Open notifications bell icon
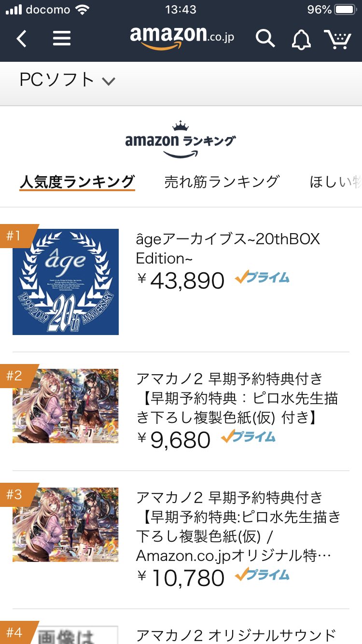 point(301,39)
